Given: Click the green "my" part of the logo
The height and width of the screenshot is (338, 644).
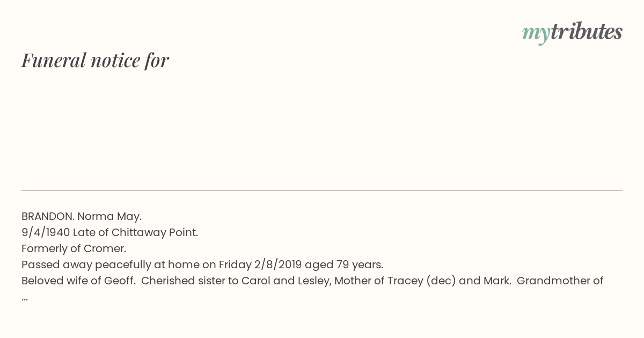Looking at the screenshot, I should [536, 34].
